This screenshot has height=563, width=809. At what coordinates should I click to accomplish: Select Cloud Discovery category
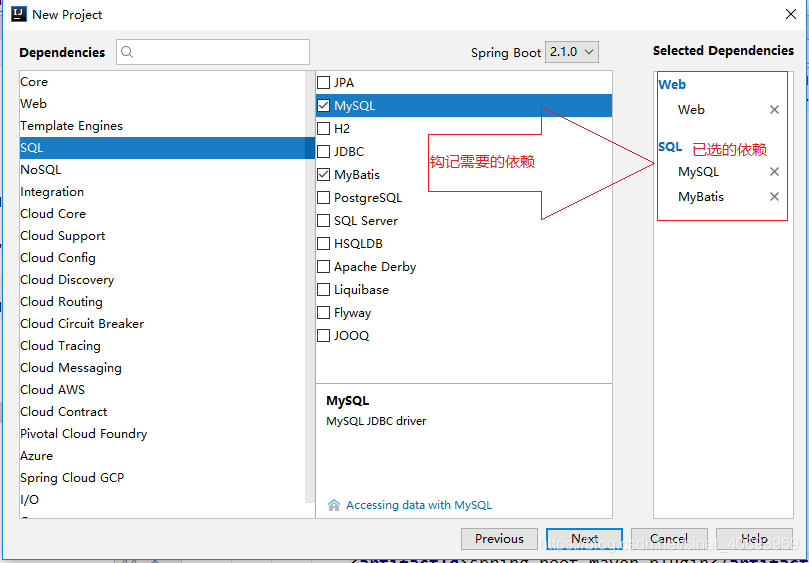(x=162, y=280)
